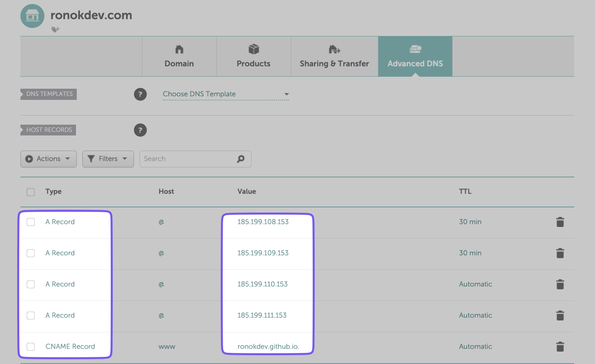Check the box for the CNAME Record row
The width and height of the screenshot is (595, 364).
31,347
